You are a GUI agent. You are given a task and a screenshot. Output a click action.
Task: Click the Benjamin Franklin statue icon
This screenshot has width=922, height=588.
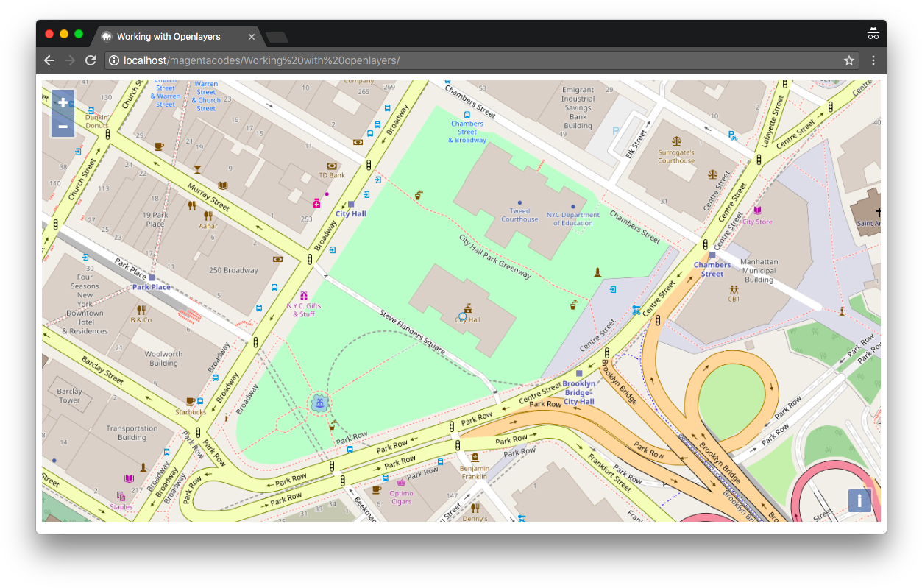click(474, 456)
